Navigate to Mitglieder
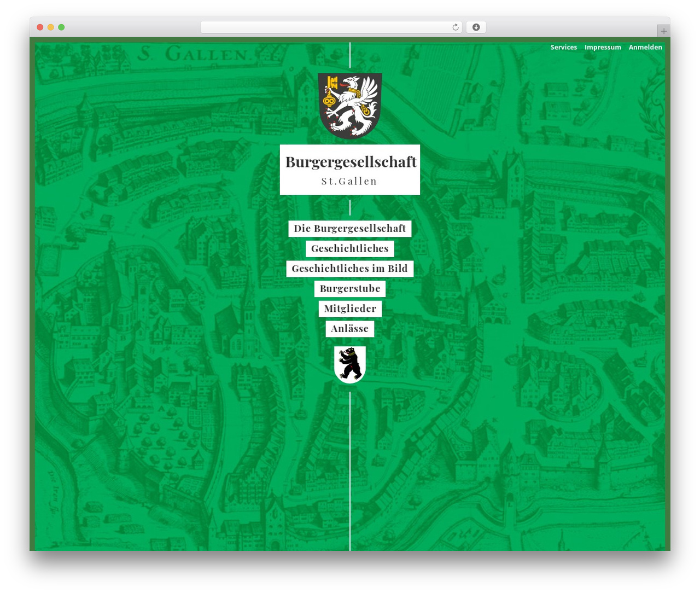 tap(350, 309)
